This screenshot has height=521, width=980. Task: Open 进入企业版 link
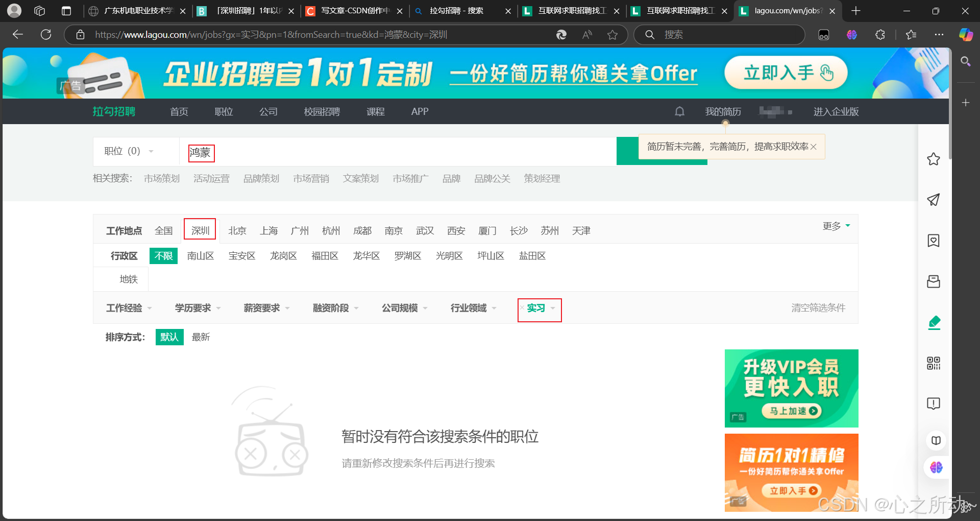[x=836, y=111]
